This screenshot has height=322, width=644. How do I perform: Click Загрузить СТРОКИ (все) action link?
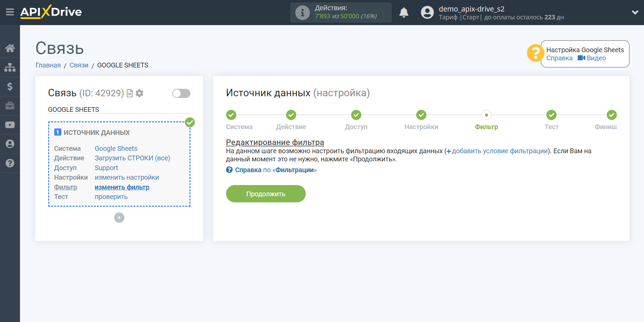[x=132, y=158]
